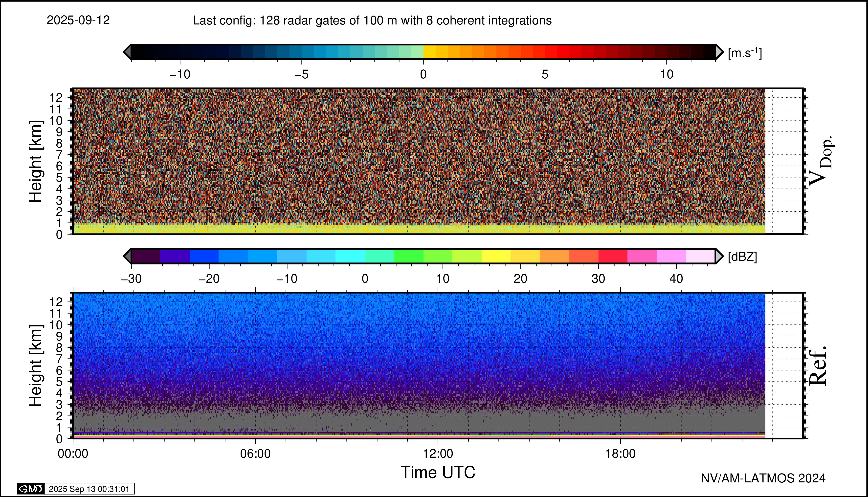
Task: Click right arrow of velocity colorbar
Action: [719, 52]
